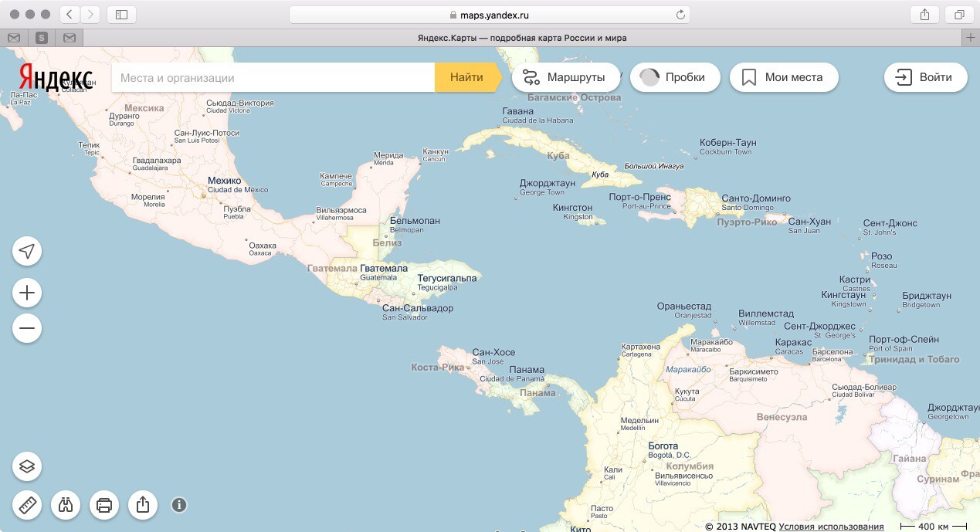Open Мои места saved places
Viewport: 980px width, 532px height.
click(784, 77)
